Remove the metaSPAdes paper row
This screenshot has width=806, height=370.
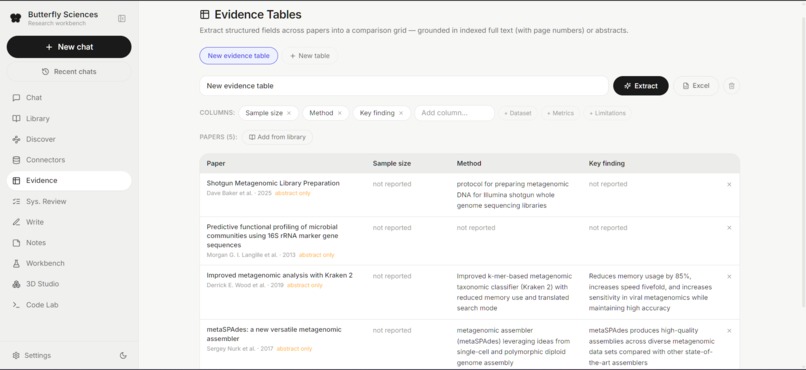coord(729,331)
